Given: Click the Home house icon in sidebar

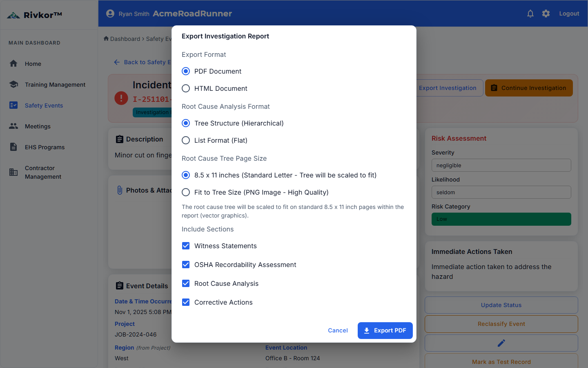Looking at the screenshot, I should point(13,63).
